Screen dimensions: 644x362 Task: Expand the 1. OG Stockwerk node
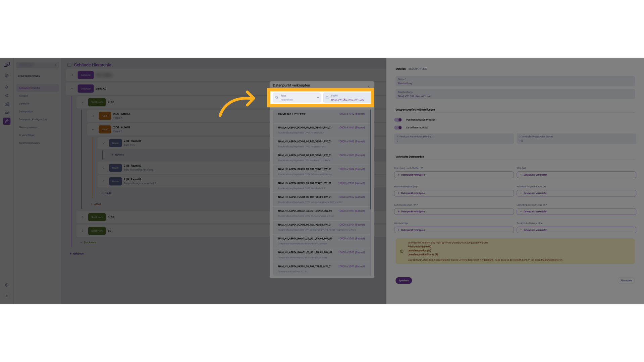(x=83, y=217)
